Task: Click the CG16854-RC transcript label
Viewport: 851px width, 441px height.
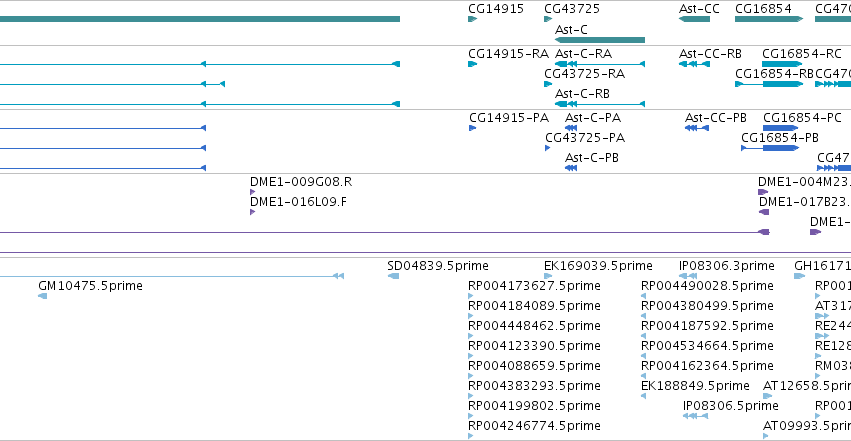Action: coord(802,54)
